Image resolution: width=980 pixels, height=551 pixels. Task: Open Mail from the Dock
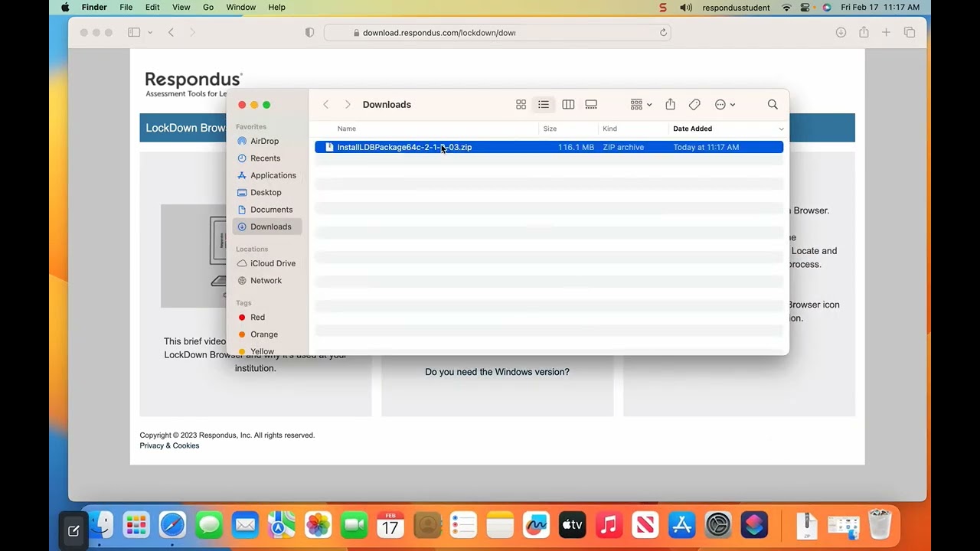click(245, 525)
